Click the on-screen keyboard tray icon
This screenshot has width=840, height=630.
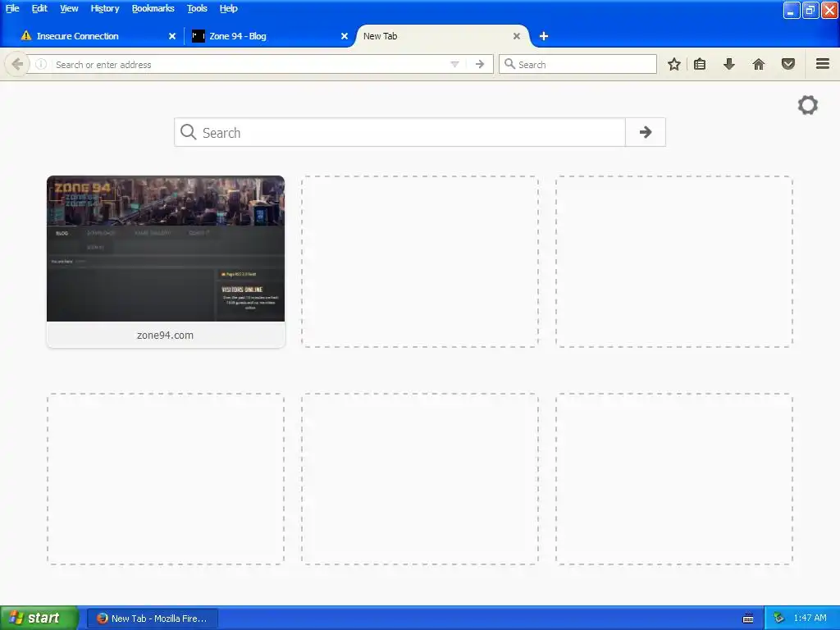(x=748, y=619)
